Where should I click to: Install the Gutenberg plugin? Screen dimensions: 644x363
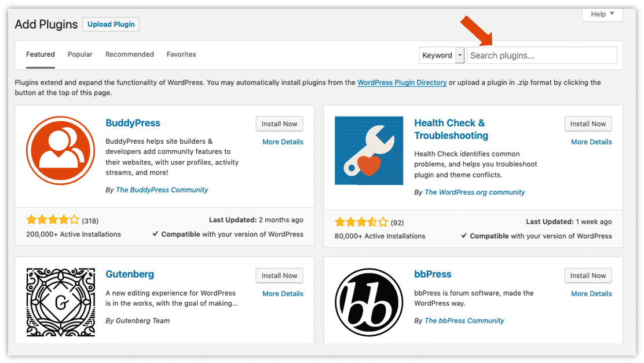[x=279, y=275]
